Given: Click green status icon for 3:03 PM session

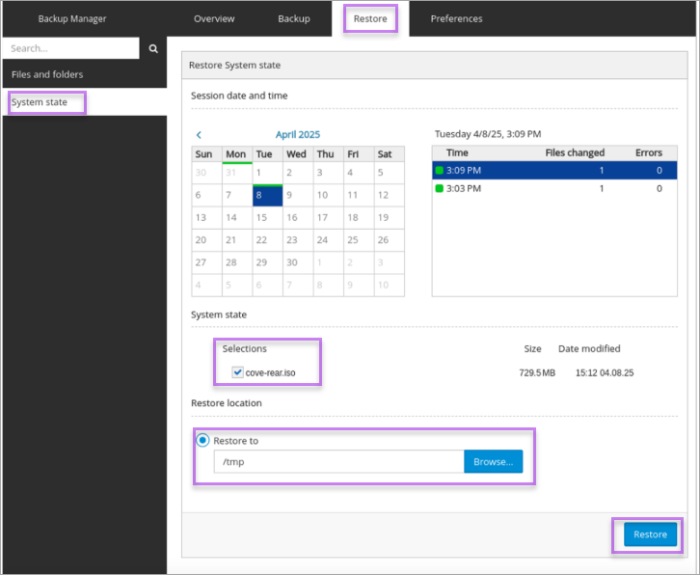Looking at the screenshot, I should [439, 188].
